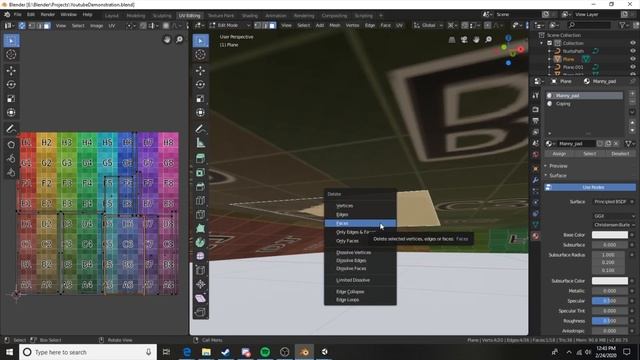Open Blender from the Windows taskbar
The height and width of the screenshot is (360, 640).
point(304,352)
